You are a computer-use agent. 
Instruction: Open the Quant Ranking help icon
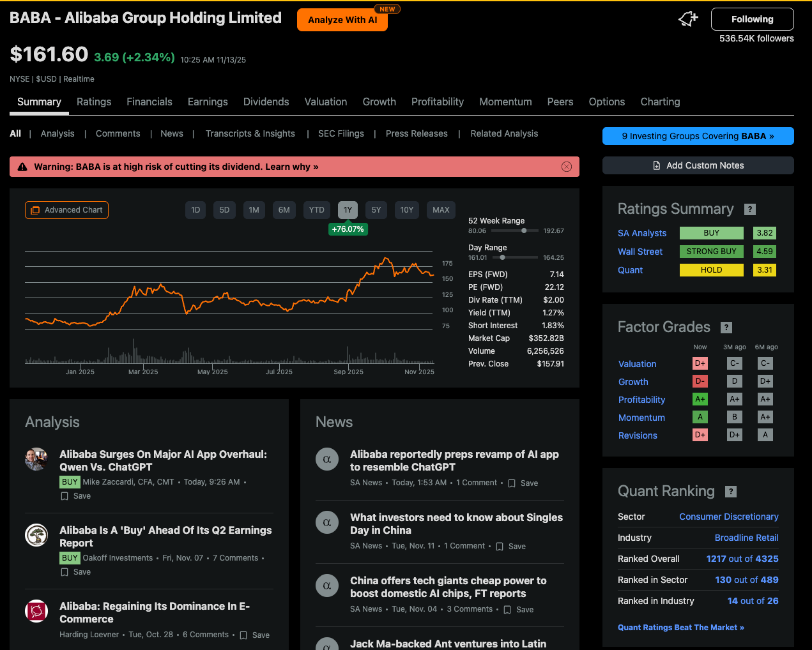[x=732, y=492]
